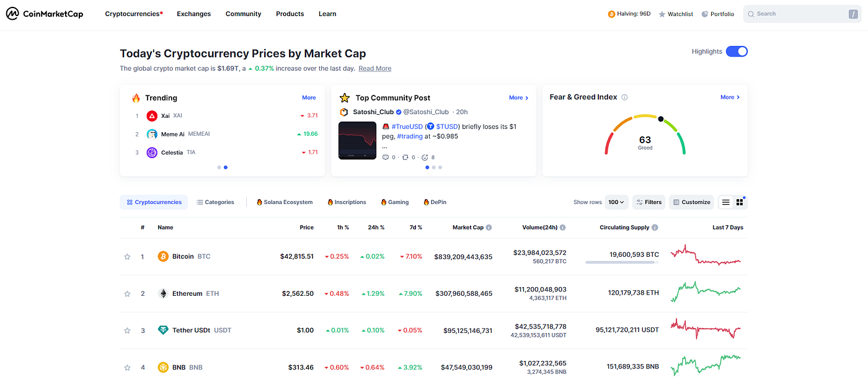Select second Trending carousel dot
The height and width of the screenshot is (382, 868).
click(225, 167)
